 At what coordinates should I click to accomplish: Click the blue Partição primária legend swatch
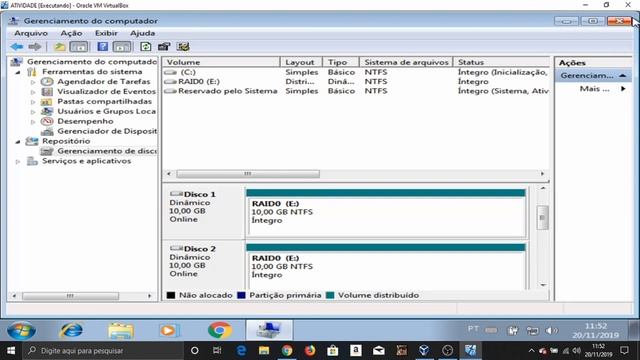click(241, 295)
